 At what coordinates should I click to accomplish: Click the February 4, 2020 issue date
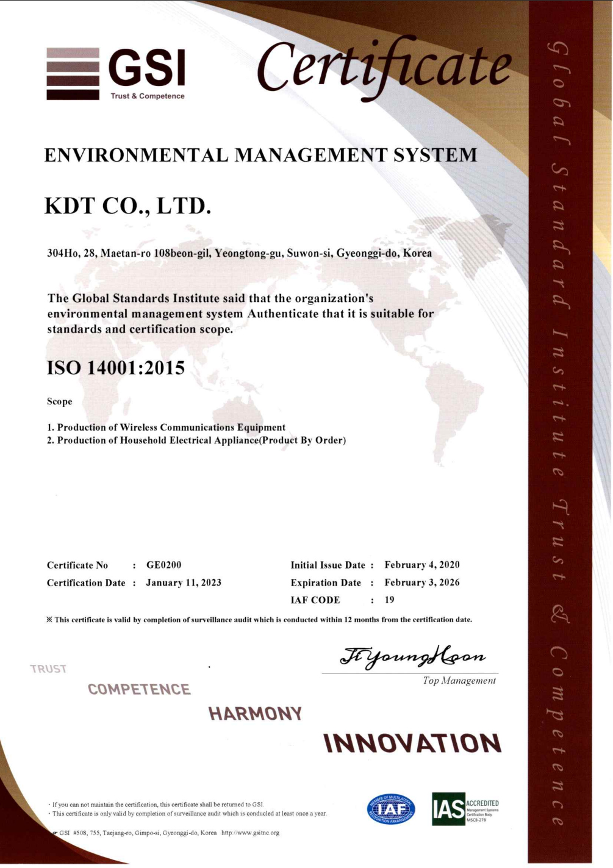click(422, 565)
